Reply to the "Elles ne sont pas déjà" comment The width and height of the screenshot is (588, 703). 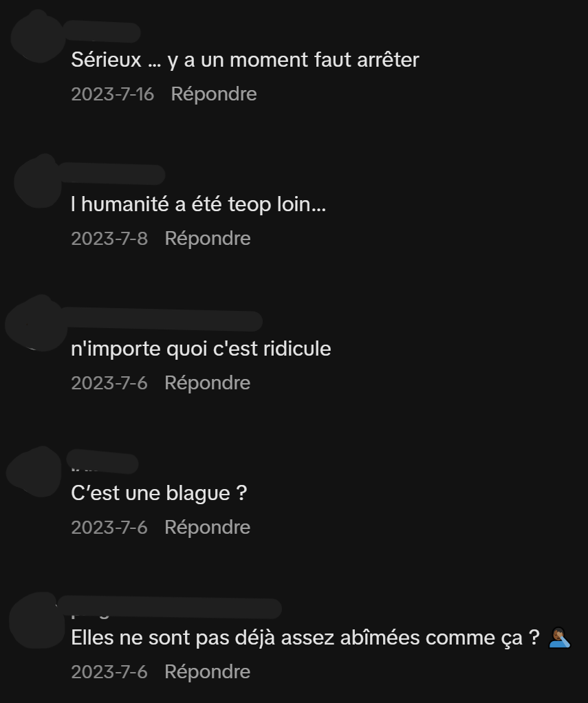coord(207,671)
